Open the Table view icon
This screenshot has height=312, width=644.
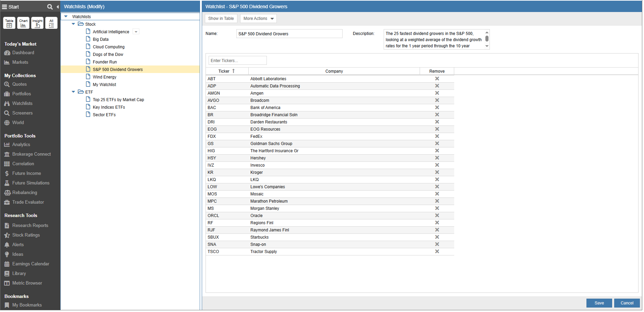tap(9, 23)
